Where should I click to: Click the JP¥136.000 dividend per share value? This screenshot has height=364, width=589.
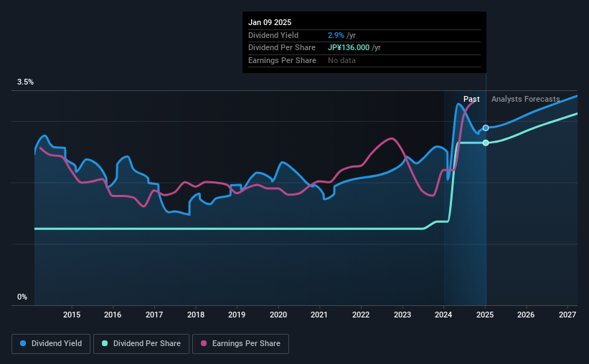(x=349, y=48)
